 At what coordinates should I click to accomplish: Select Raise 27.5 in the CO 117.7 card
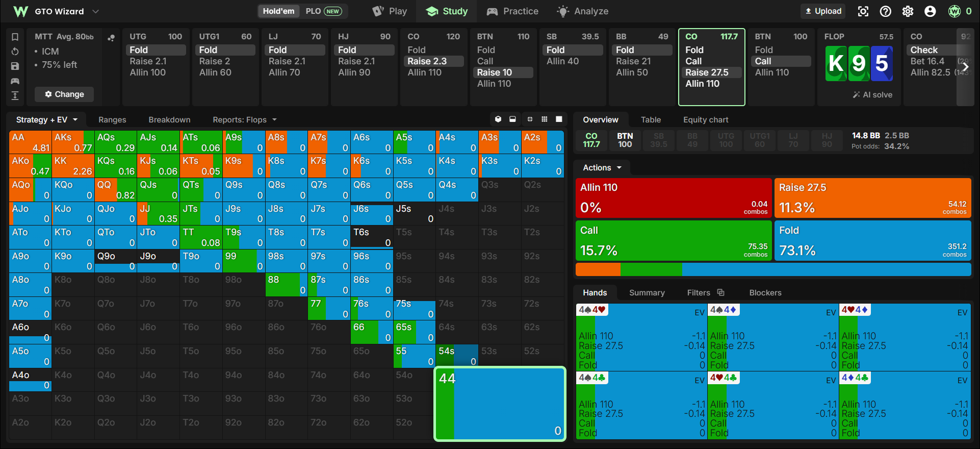(x=711, y=72)
